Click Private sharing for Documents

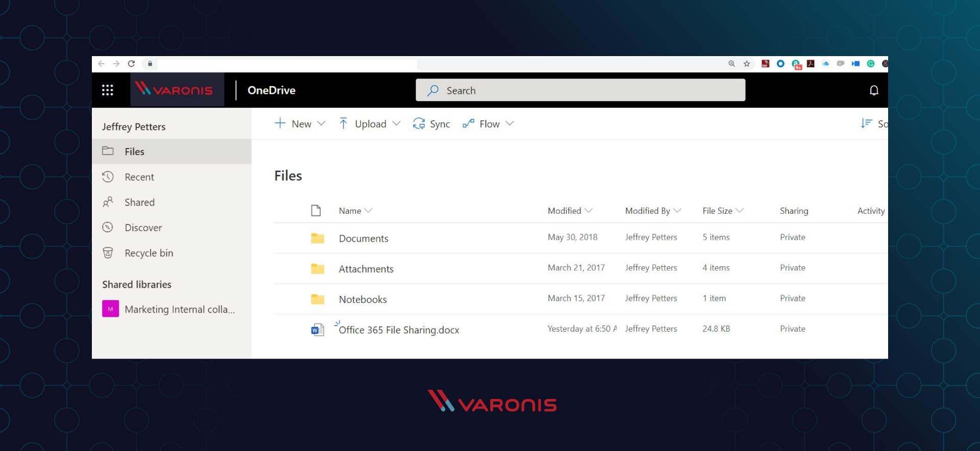click(792, 237)
